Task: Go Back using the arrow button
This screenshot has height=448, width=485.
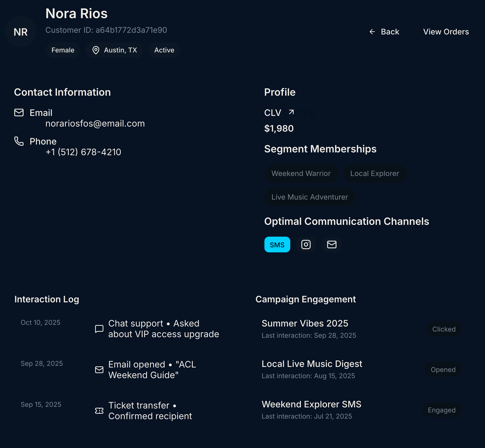Action: (x=384, y=32)
